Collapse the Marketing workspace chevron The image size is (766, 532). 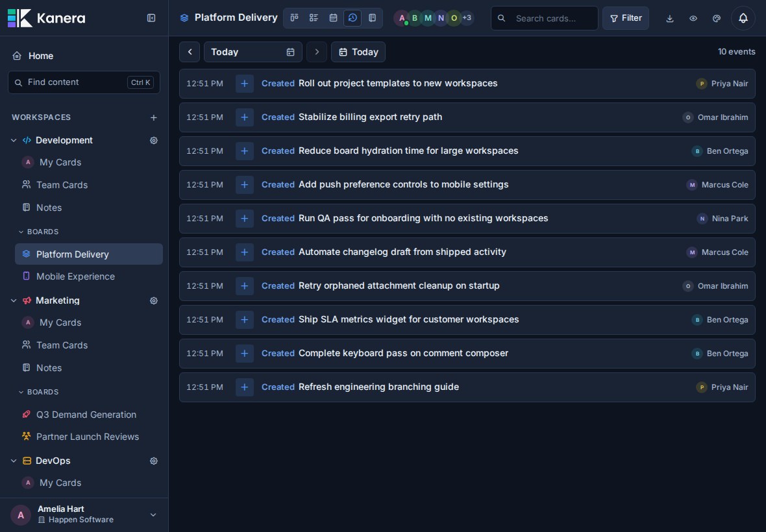pos(14,300)
